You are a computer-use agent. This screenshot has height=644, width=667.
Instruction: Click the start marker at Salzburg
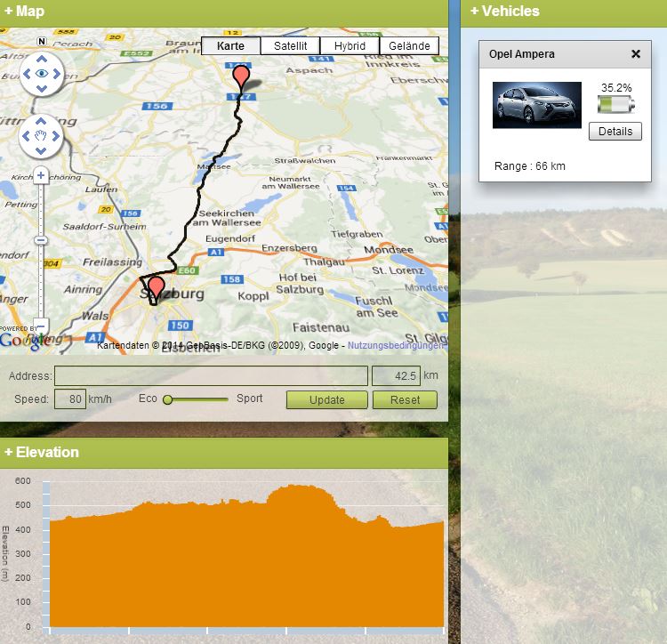coord(157,287)
